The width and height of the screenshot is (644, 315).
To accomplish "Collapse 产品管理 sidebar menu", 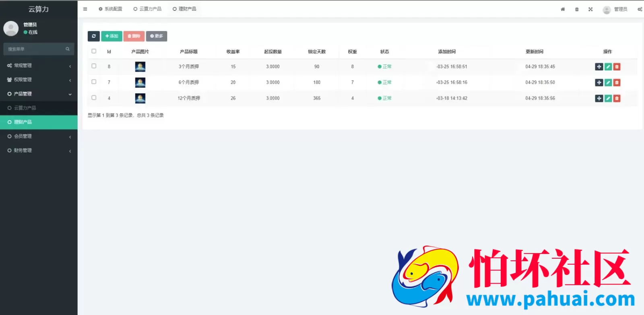I will 39,94.
